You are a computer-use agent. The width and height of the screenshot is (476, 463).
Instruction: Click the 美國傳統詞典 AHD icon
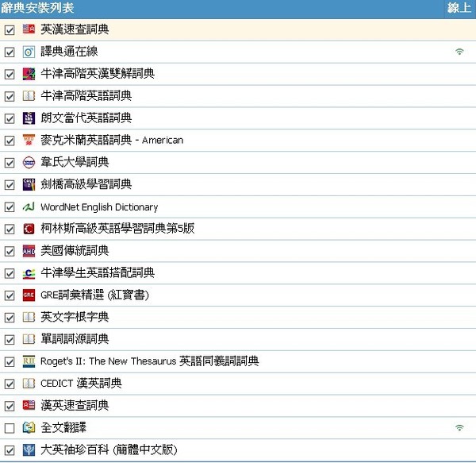tap(29, 251)
